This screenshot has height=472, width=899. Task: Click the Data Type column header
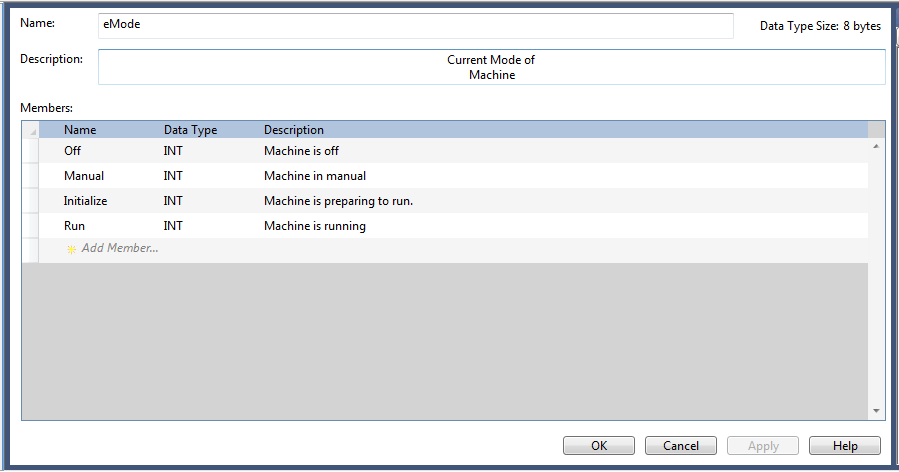(x=190, y=130)
